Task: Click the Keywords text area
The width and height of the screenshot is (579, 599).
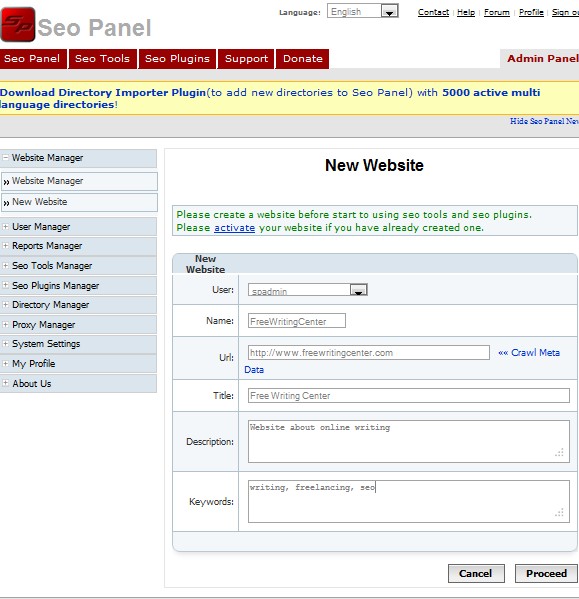Action: click(409, 501)
